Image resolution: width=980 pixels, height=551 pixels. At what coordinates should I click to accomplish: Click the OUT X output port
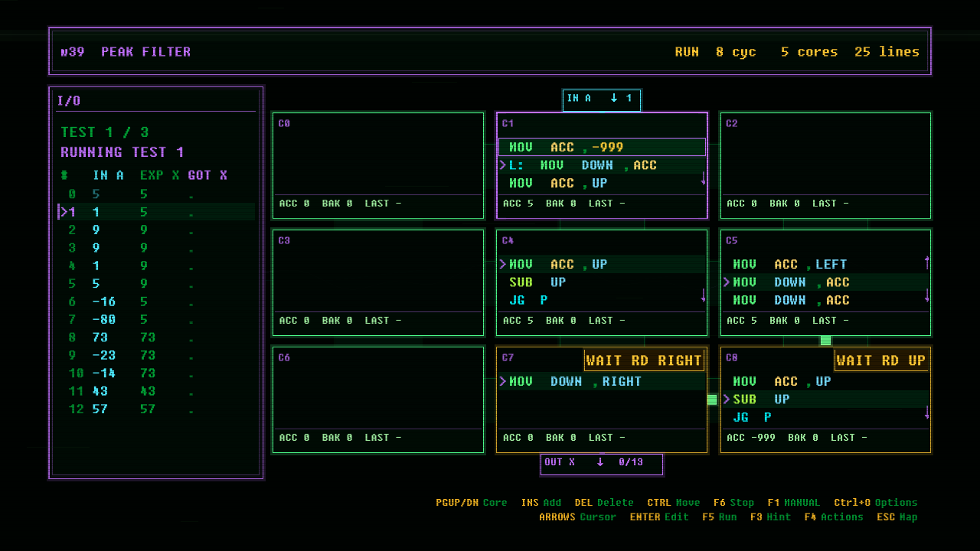[602, 463]
